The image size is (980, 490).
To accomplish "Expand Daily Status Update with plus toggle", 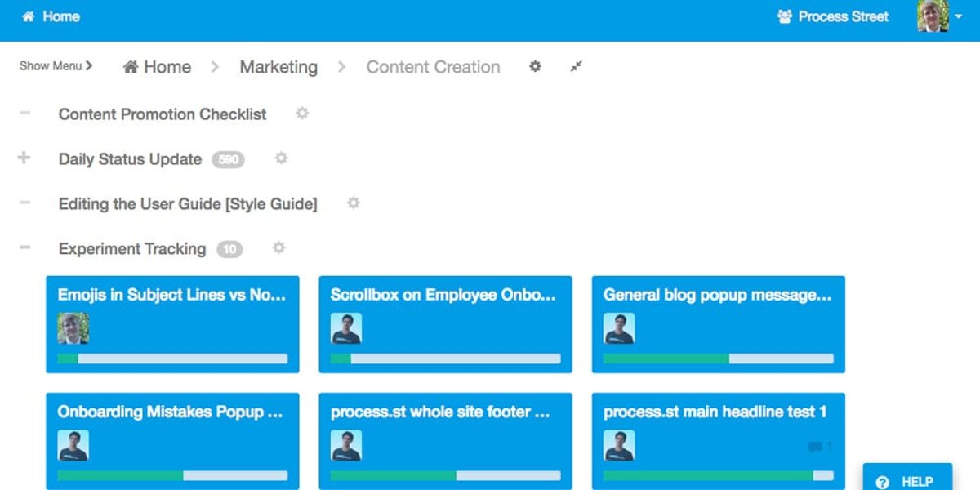I will click(x=24, y=158).
